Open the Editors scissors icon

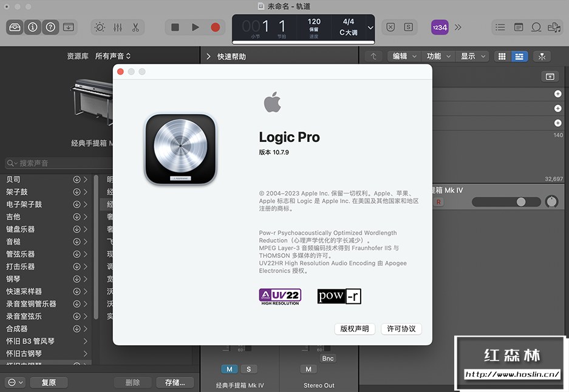[x=135, y=27]
